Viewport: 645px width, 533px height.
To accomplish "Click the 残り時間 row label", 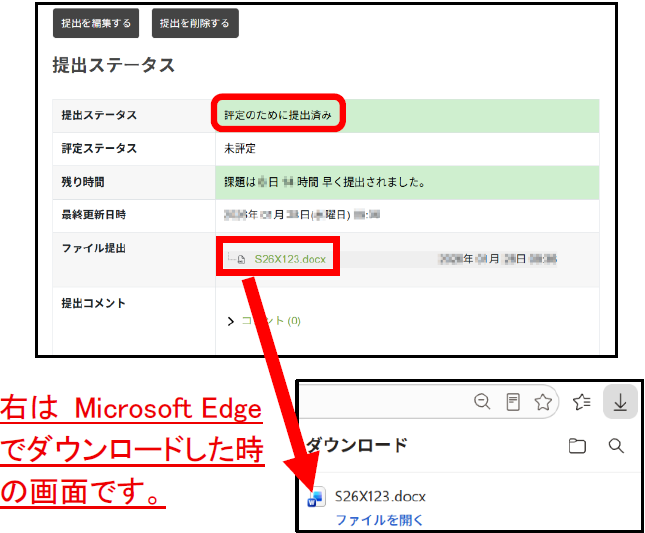I will tap(83, 182).
